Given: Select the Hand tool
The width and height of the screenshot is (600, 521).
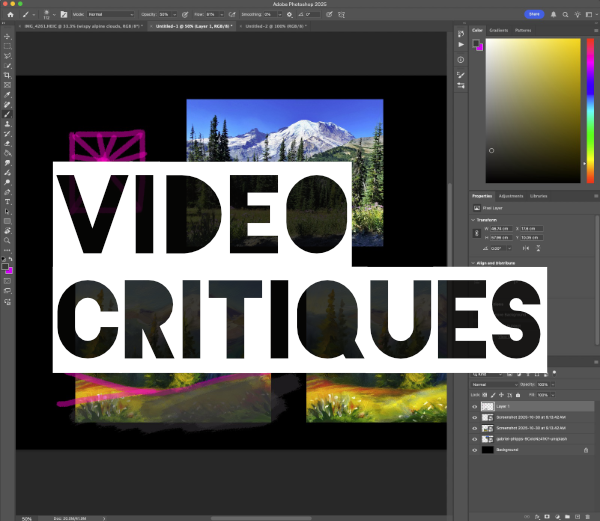Looking at the screenshot, I should [7, 231].
